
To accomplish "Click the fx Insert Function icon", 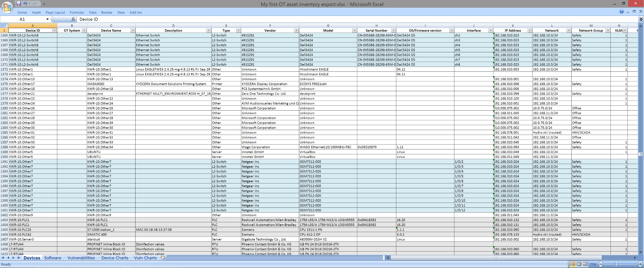I will [73, 19].
